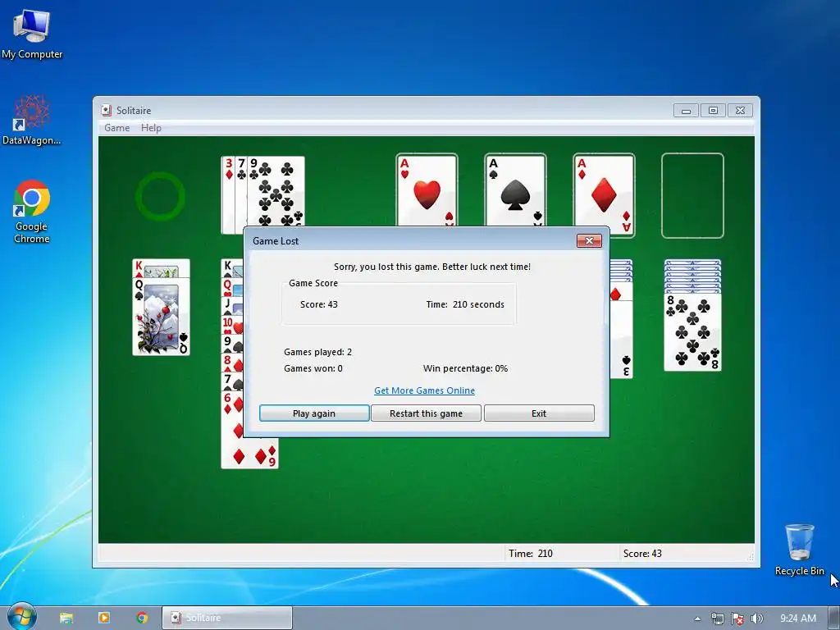The image size is (840, 630).
Task: Minimize the Solitaire window
Action: [x=686, y=111]
